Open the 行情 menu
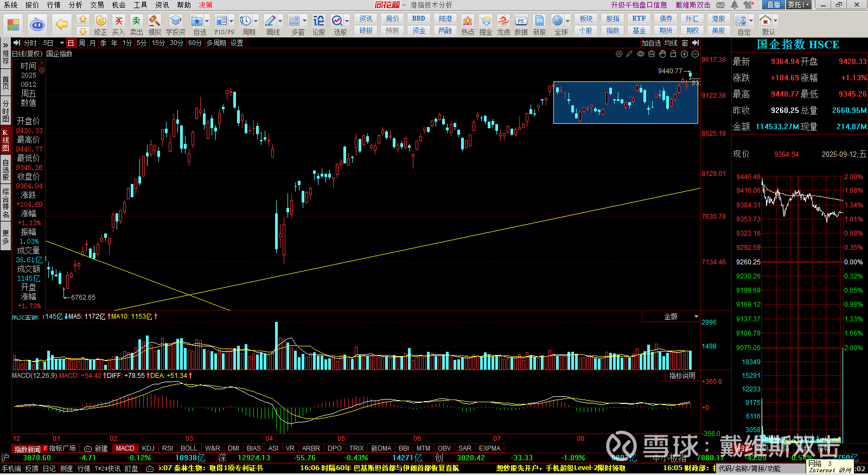868x475 pixels. (x=54, y=5)
